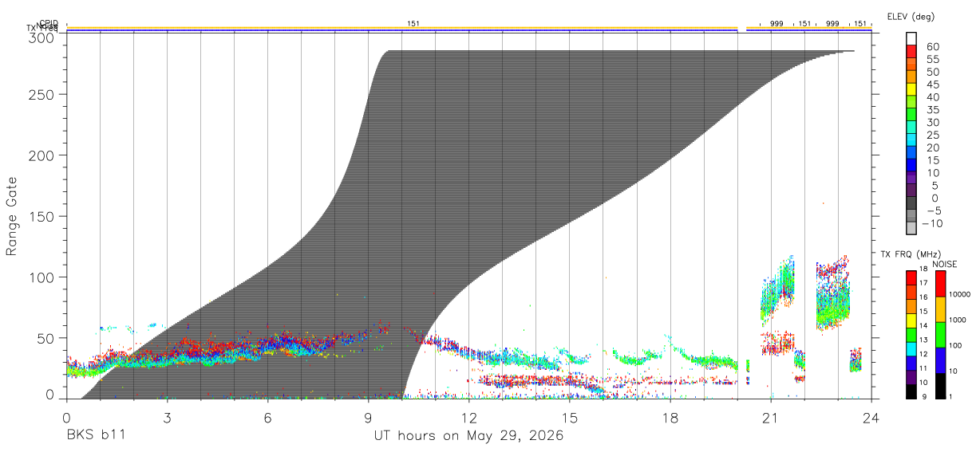Select the yellow 1000–10000 NOISE swatch
This screenshot has width=980, height=452.
940,309
